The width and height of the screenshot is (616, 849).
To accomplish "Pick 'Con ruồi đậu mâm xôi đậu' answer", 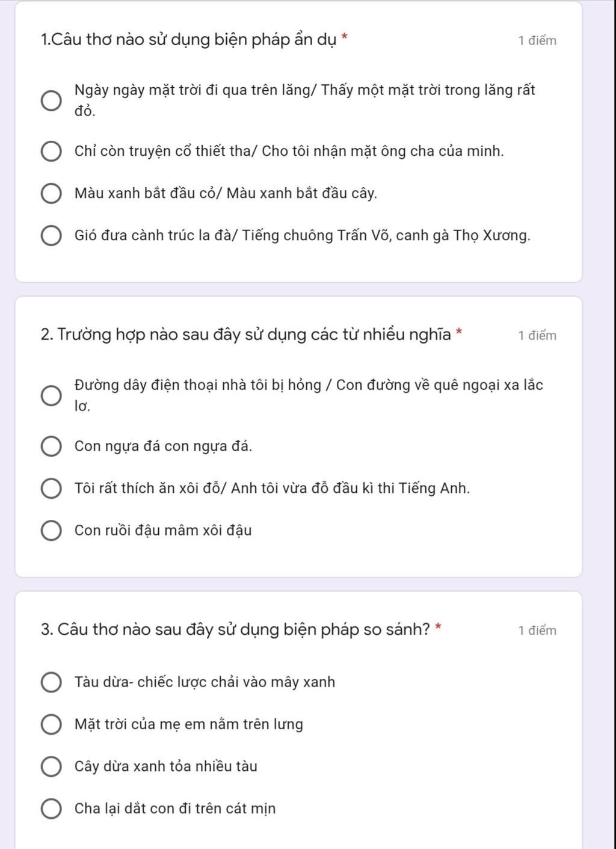I will 51,531.
